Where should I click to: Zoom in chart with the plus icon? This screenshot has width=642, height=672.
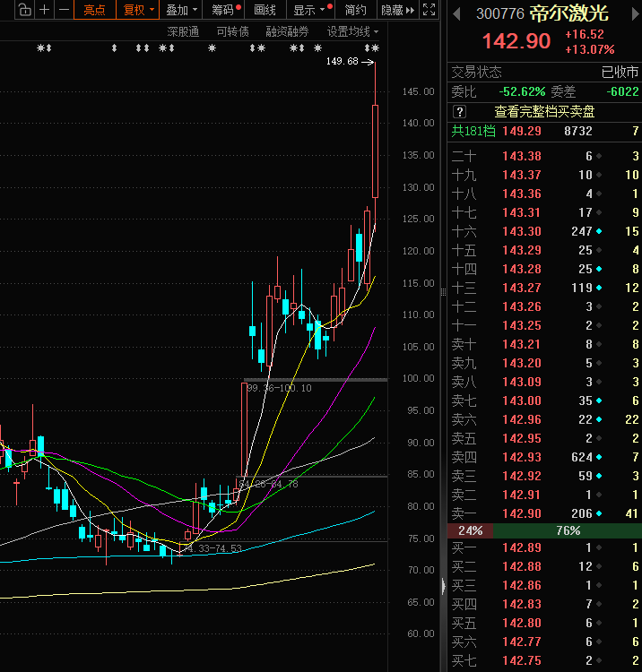click(x=44, y=10)
